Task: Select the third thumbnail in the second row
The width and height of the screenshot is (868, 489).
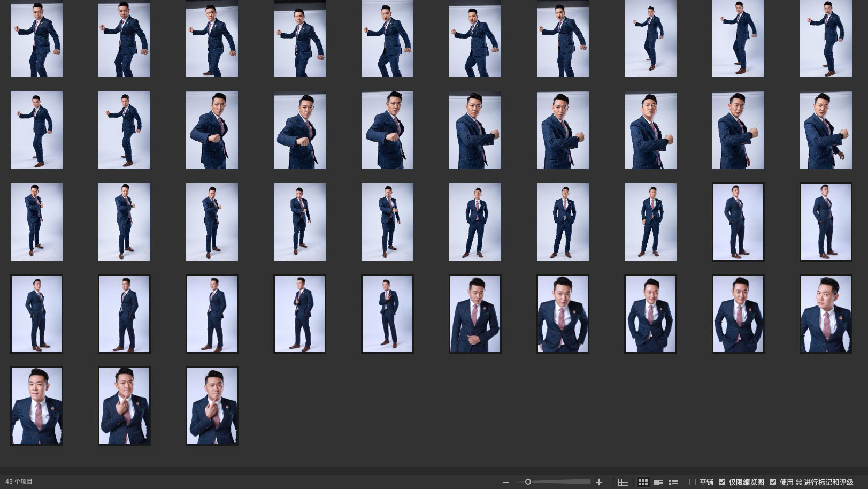Action: tap(212, 130)
